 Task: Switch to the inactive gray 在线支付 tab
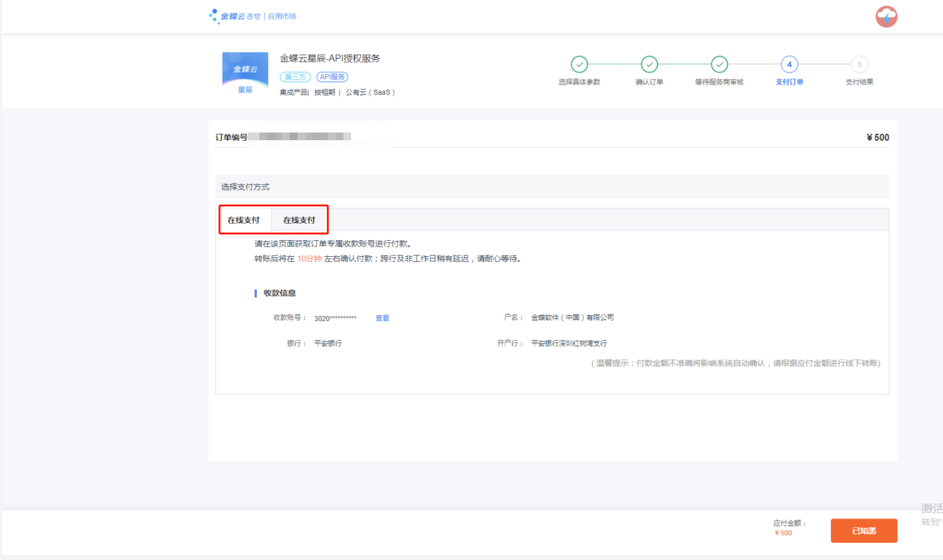coord(299,220)
